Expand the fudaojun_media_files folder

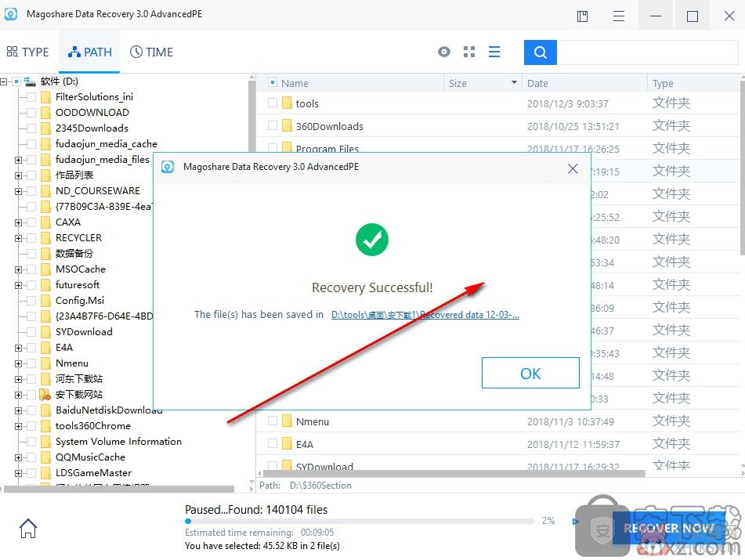pyautogui.click(x=18, y=160)
